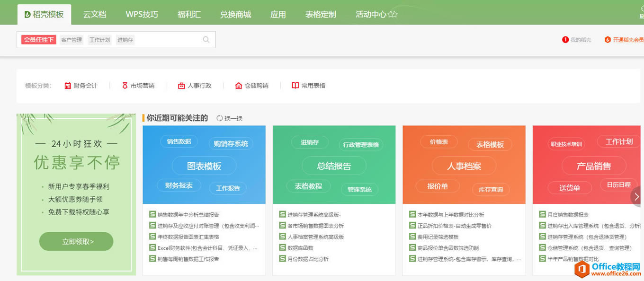Click spreadsheet icon beside 进销存管理系统高级版
Screen dimensions: 644x281
click(283, 214)
